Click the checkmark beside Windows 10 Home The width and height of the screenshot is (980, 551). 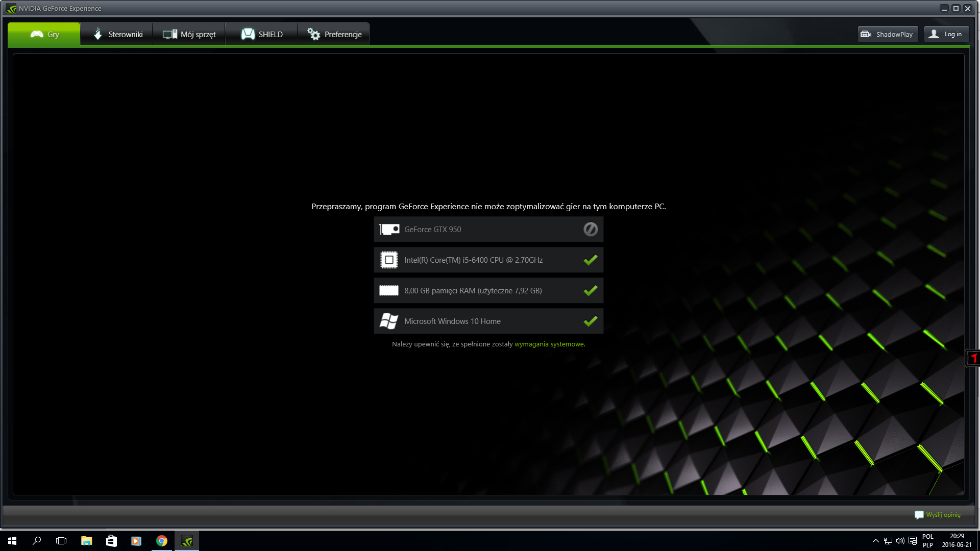[591, 321]
